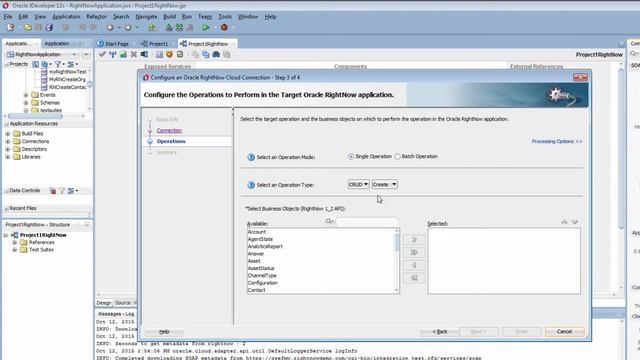Click the Make project build icon
Screen dimensions: 640x360
(x=169, y=27)
